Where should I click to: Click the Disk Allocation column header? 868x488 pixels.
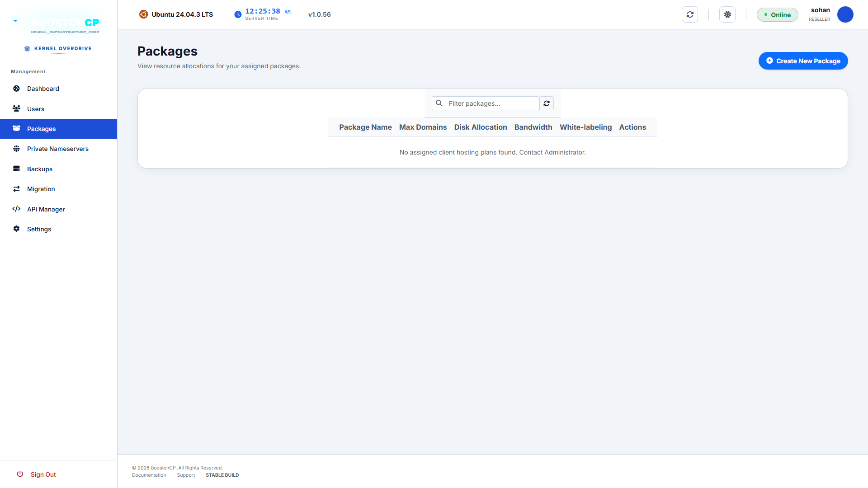pos(481,127)
